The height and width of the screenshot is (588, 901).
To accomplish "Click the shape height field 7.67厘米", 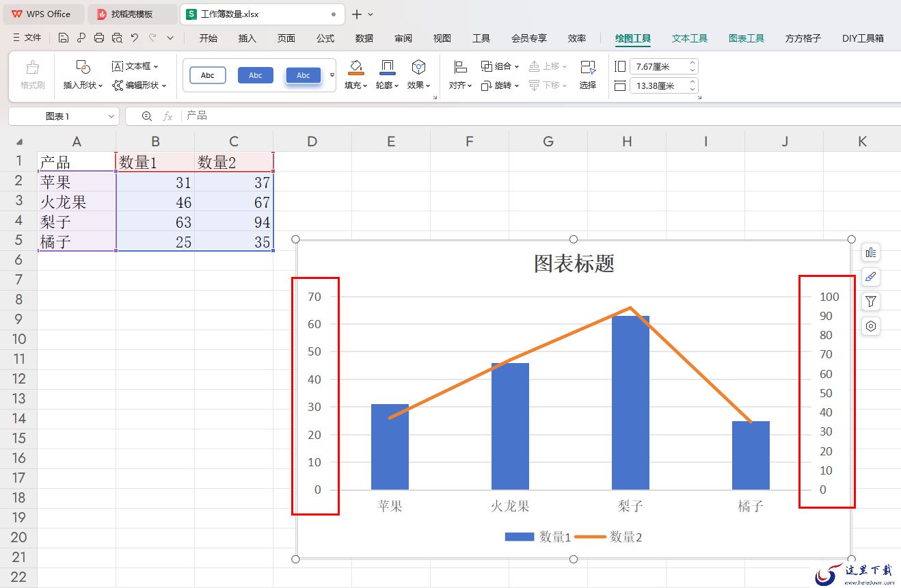I will (x=657, y=67).
